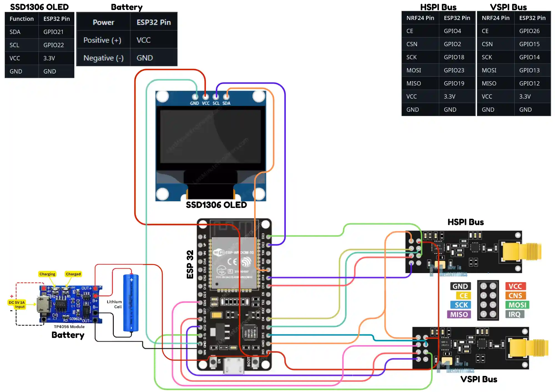Click the SDA pin on the OLED
The image size is (555, 392).
pyautogui.click(x=226, y=97)
